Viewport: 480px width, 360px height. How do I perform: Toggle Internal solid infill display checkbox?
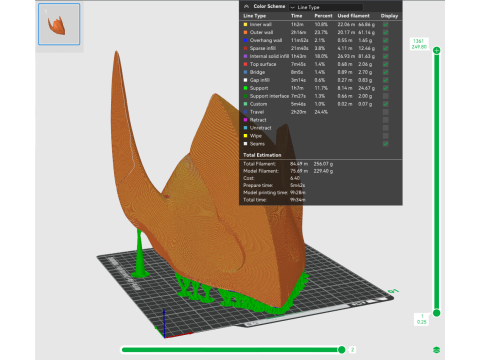pyautogui.click(x=386, y=56)
